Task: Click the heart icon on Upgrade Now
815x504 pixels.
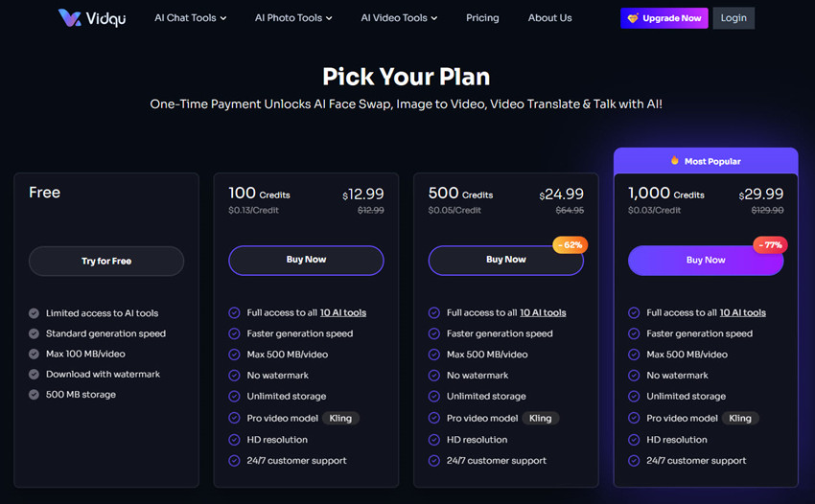Action: [633, 18]
